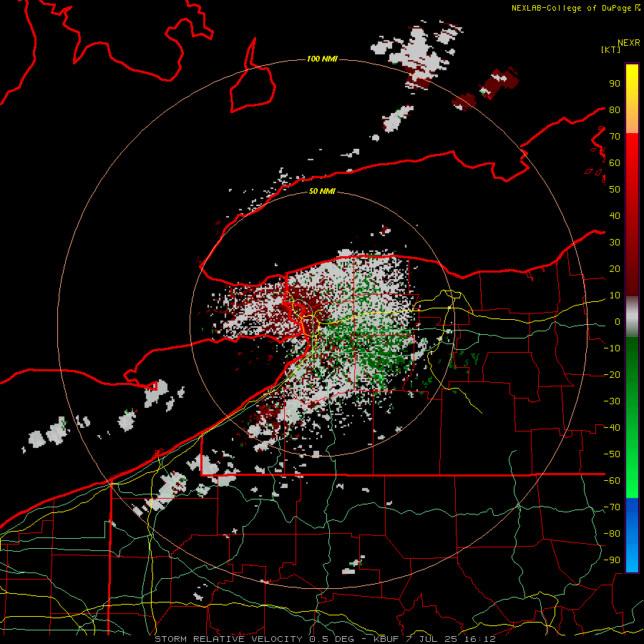644x644 pixels.
Task: Click the -50 value on the velocity scale
Action: pyautogui.click(x=612, y=454)
